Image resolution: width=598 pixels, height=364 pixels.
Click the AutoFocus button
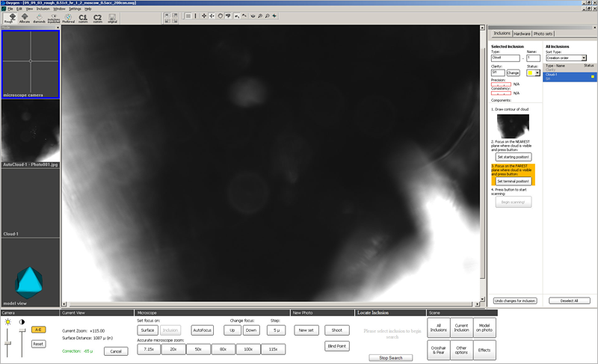202,330
